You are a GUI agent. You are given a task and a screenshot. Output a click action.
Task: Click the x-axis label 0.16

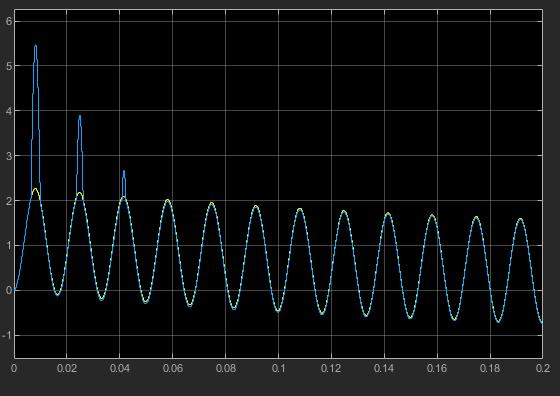pyautogui.click(x=437, y=369)
